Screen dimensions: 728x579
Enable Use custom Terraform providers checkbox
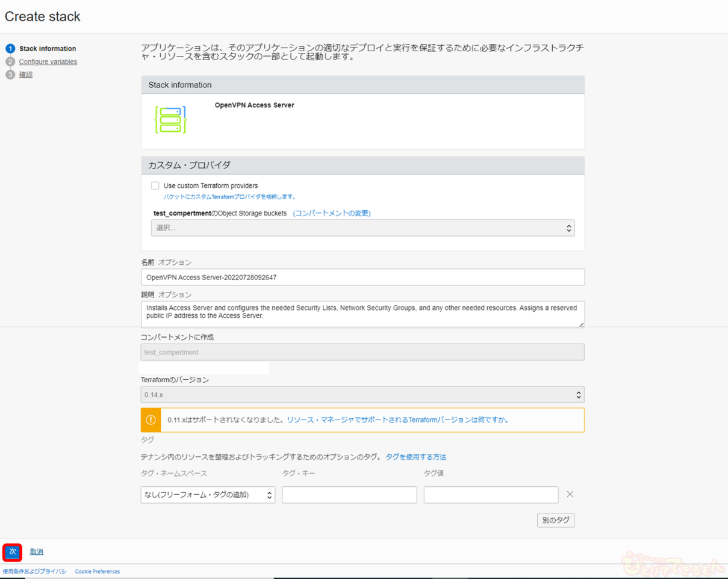click(155, 185)
